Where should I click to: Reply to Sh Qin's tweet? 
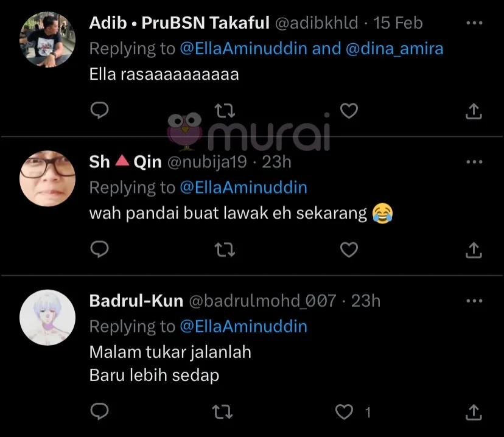[x=100, y=250]
